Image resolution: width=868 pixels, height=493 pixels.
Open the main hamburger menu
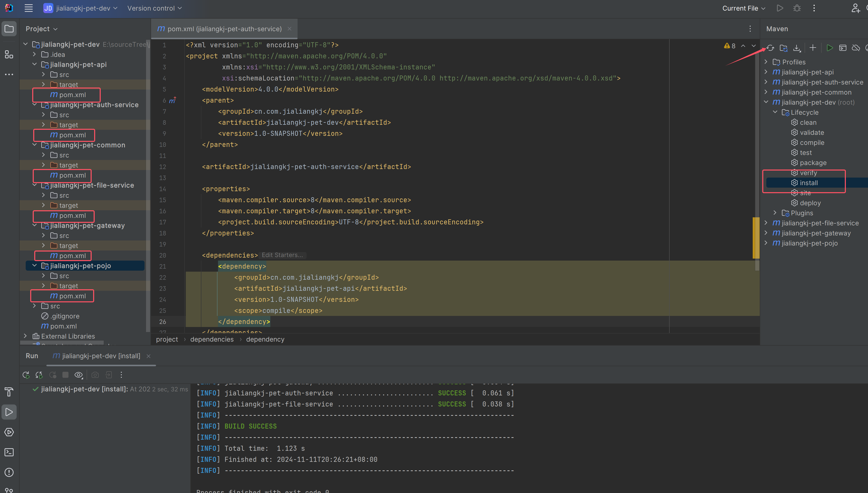point(29,8)
